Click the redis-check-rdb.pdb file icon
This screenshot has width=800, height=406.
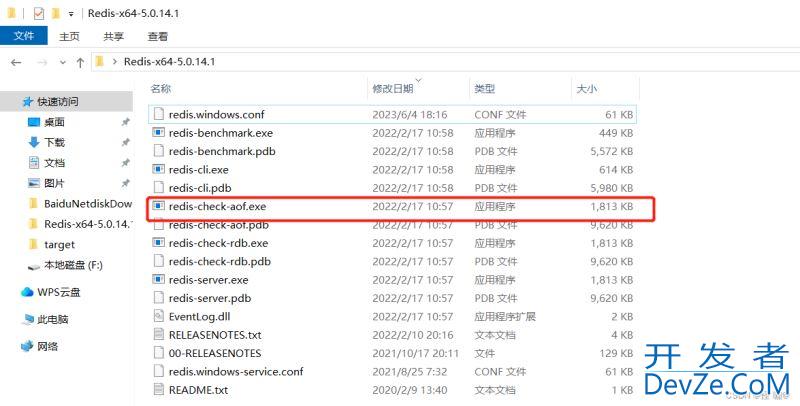click(159, 261)
